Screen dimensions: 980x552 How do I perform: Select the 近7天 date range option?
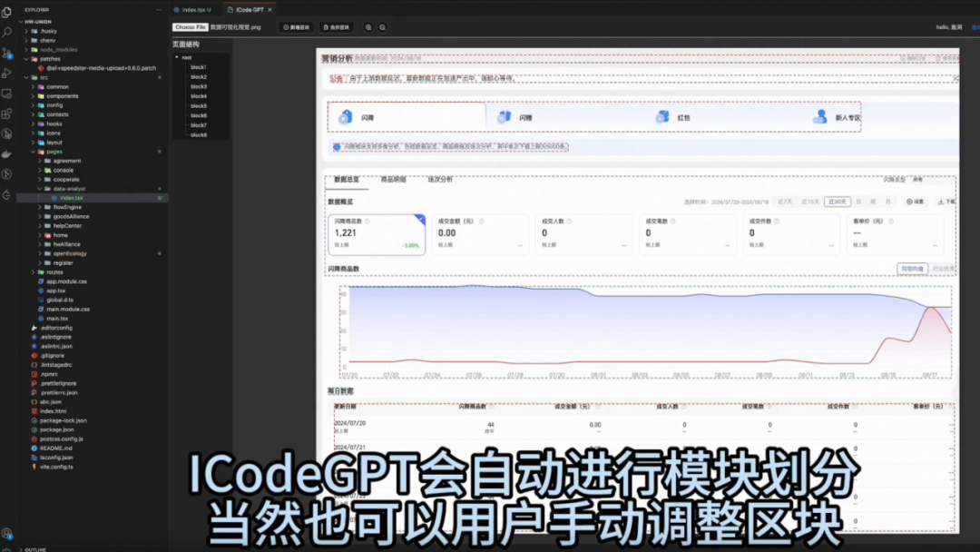[784, 202]
